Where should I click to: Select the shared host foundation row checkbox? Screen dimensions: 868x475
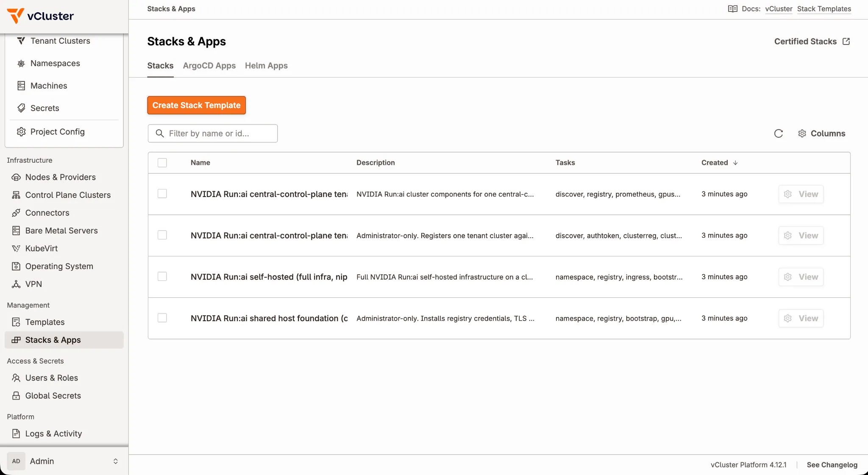pos(162,318)
